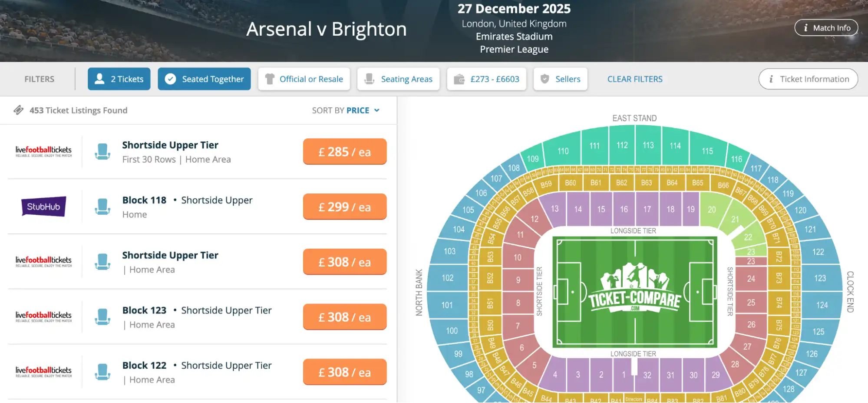Viewport: 868px width, 403px height.
Task: Click the seat icon on the Block 118 listing
Action: (102, 207)
